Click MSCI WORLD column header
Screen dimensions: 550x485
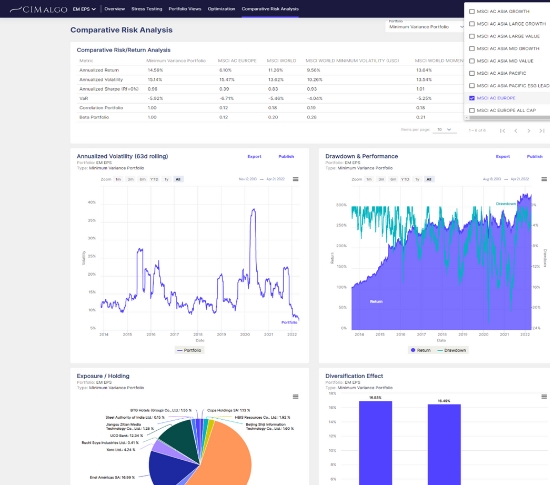coord(281,61)
